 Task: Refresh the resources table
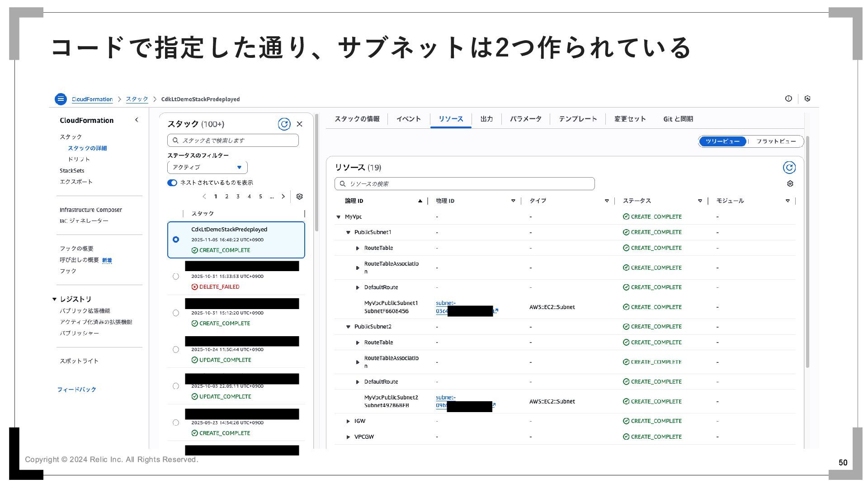(x=789, y=168)
